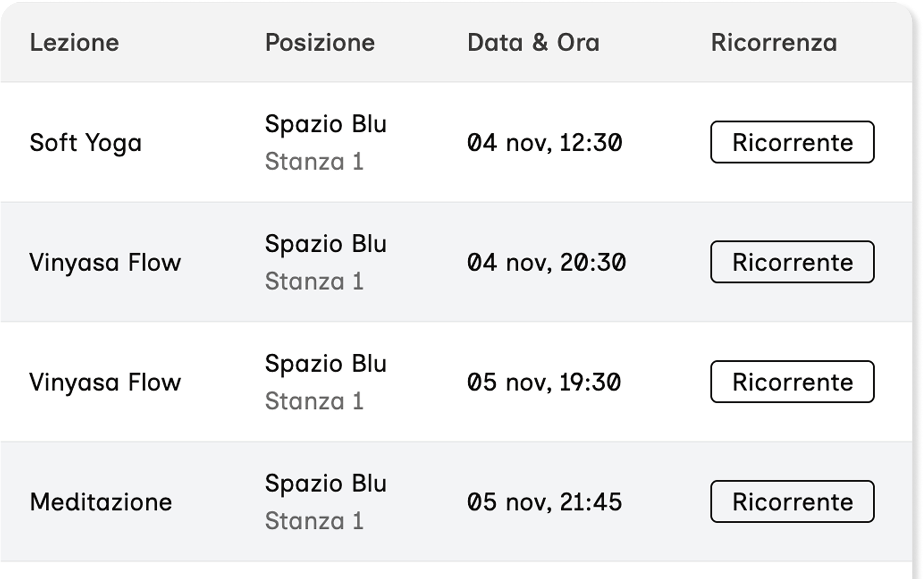This screenshot has height=579, width=924.
Task: Click the Posizione column header
Action: (x=320, y=43)
